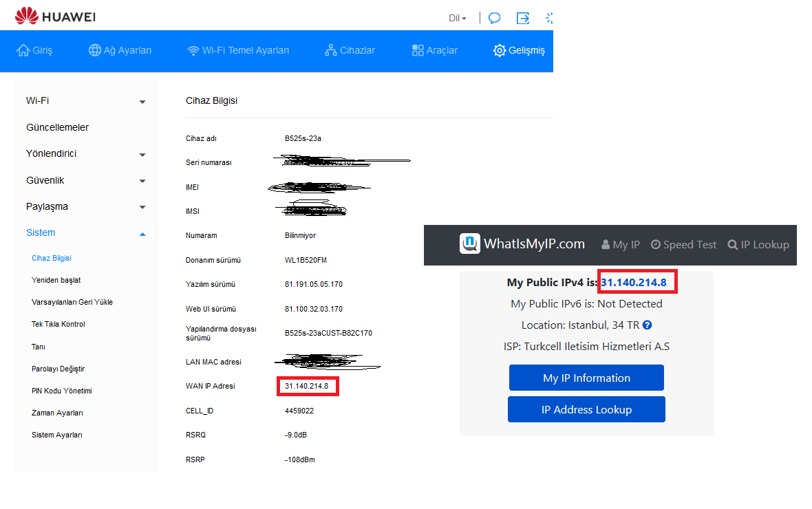
Task: Open Güncellemeler in sidebar
Action: pyautogui.click(x=58, y=127)
